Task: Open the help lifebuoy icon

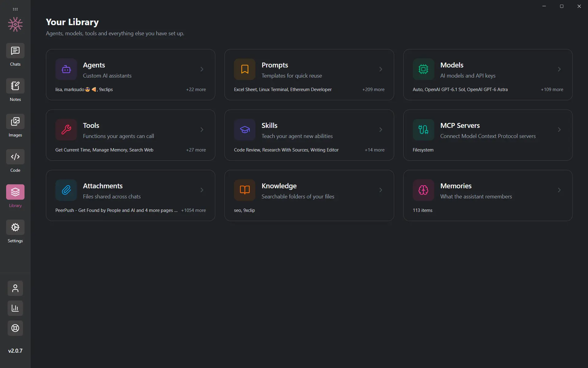Action: 15,328
